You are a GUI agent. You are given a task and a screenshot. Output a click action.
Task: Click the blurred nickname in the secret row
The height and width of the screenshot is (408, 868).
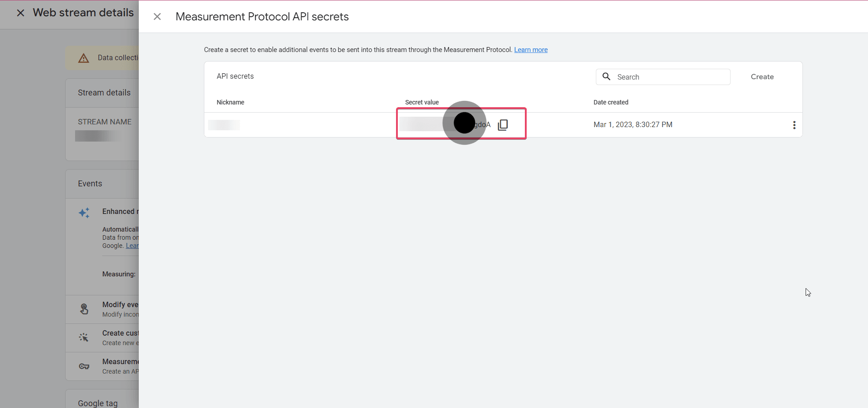click(x=224, y=125)
